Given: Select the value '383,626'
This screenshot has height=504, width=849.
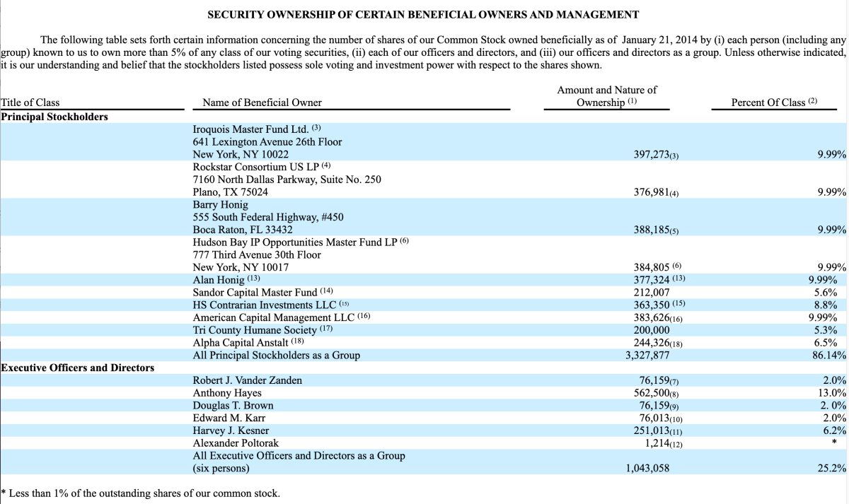Looking at the screenshot, I should pos(652,317).
